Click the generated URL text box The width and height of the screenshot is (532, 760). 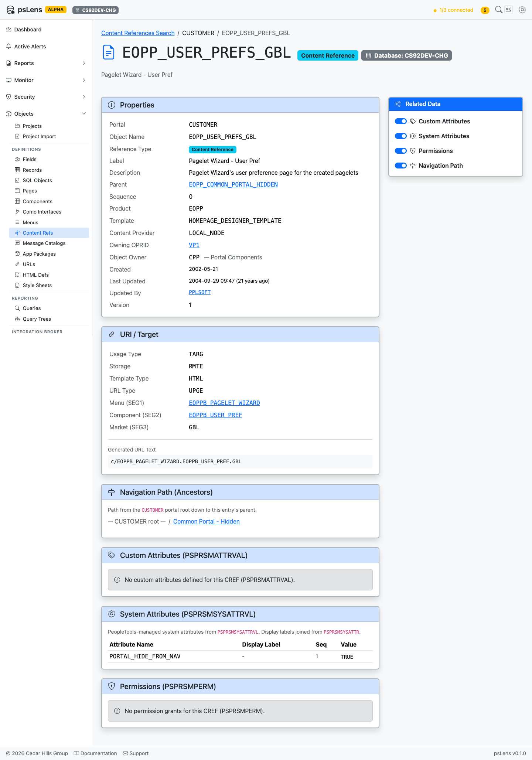click(240, 461)
